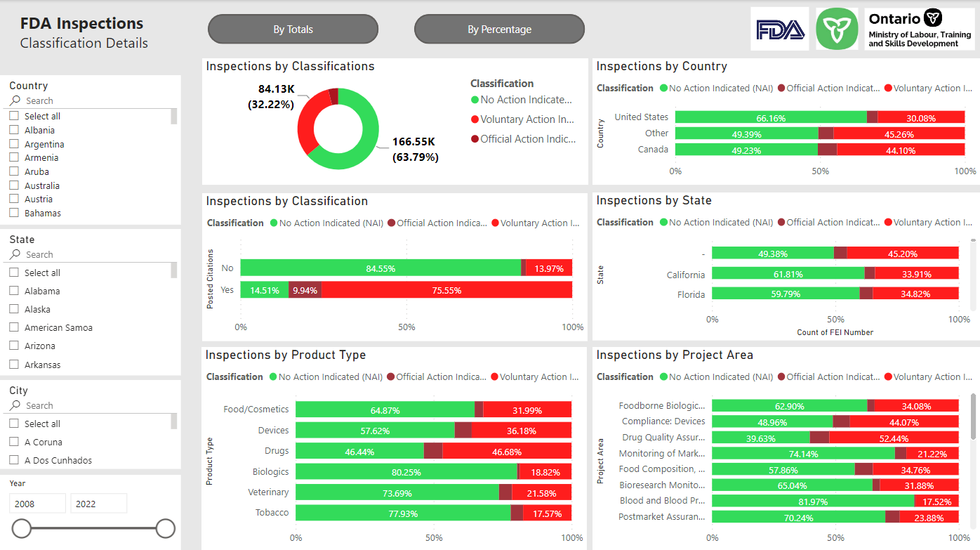Viewport: 980px width, 550px height.
Task: Click the FDA logo image
Action: (779, 30)
